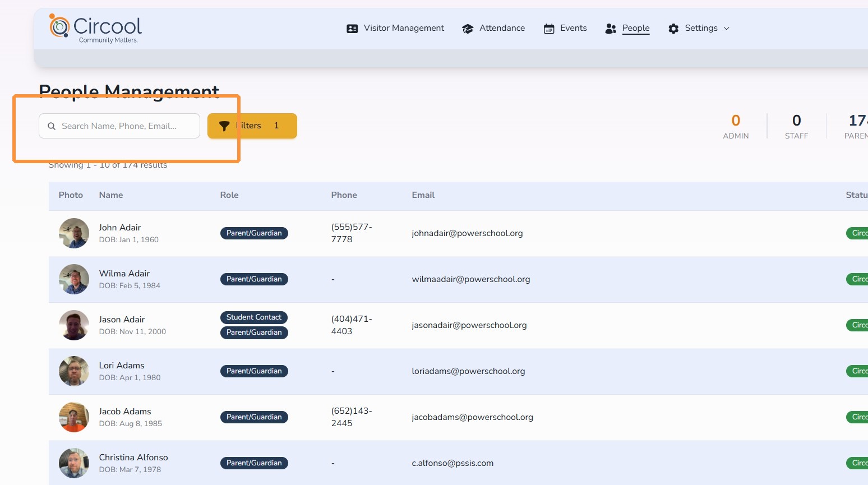Click John Adair's green status badge
This screenshot has height=485, width=868.
[857, 233]
